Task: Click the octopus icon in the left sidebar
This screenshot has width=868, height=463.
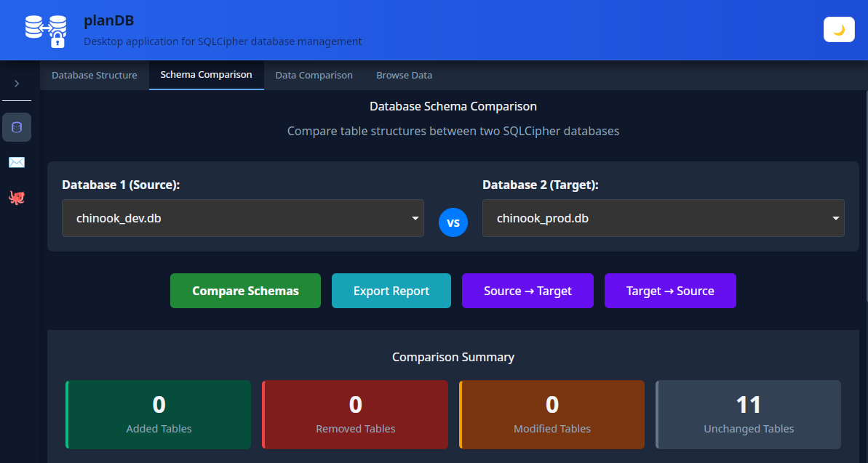Action: [x=16, y=197]
